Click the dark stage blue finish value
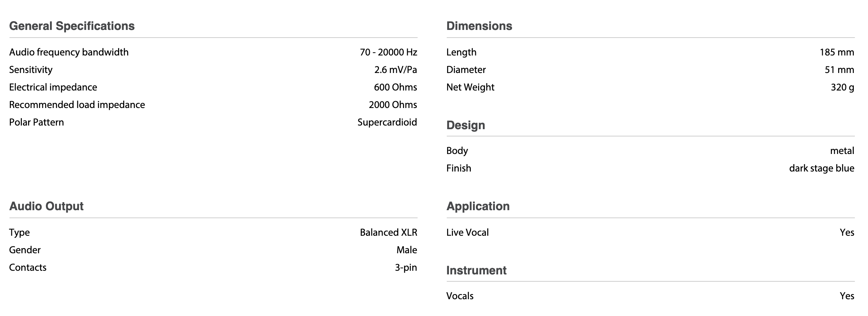Image resolution: width=868 pixels, height=316 pixels. (x=821, y=168)
